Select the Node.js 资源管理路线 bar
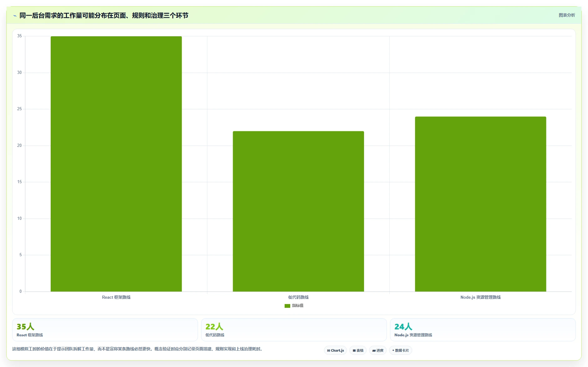 (x=480, y=204)
